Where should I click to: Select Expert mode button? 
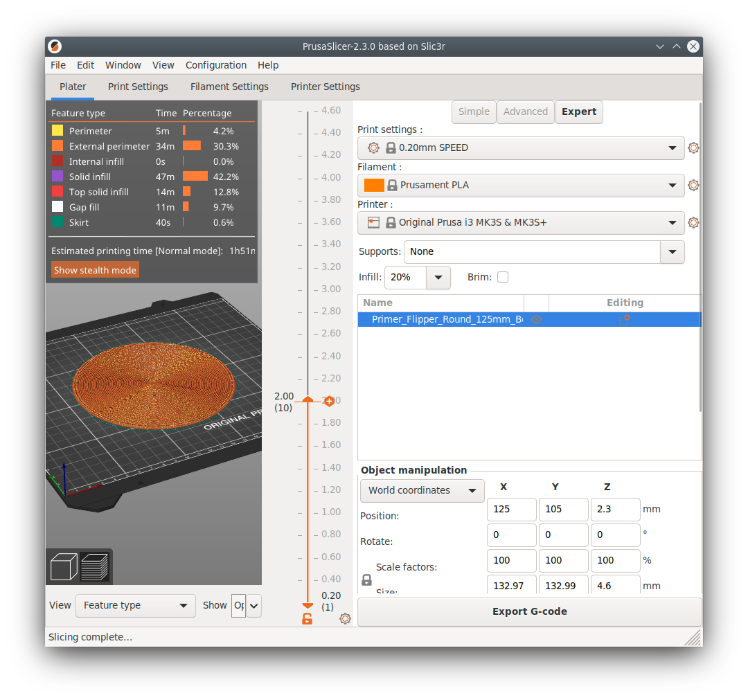(579, 111)
